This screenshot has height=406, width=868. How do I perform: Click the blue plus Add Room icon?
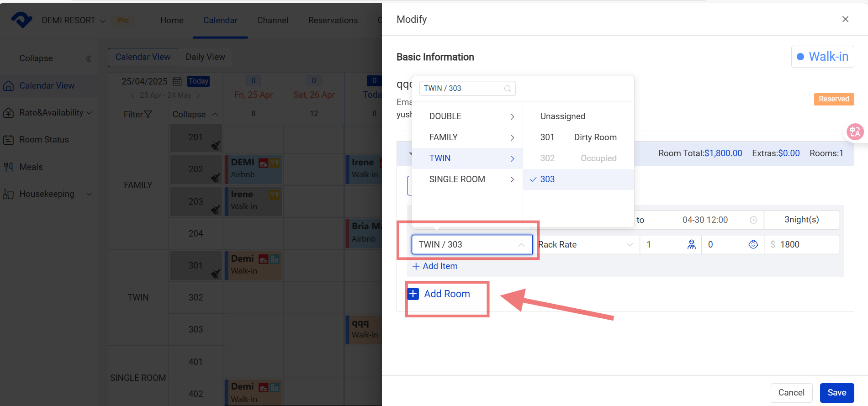(x=413, y=294)
